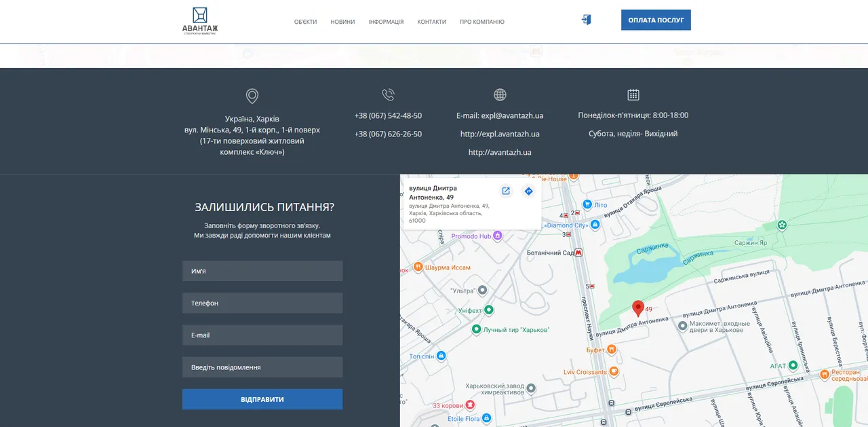The image size is (868, 427).
Task: Click Ботанічний Сад metro station icon
Action: pos(579,253)
